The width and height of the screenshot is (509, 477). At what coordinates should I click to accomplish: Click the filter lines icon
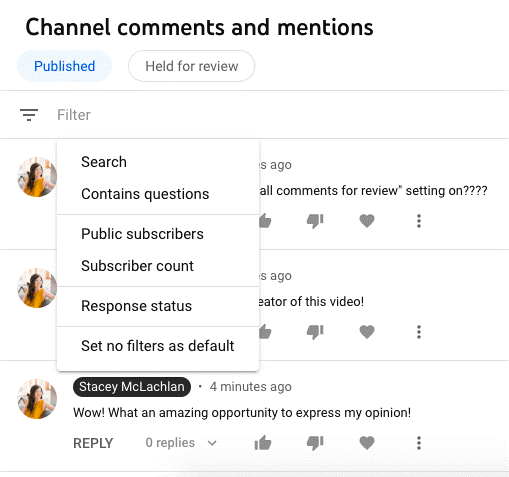(x=29, y=115)
